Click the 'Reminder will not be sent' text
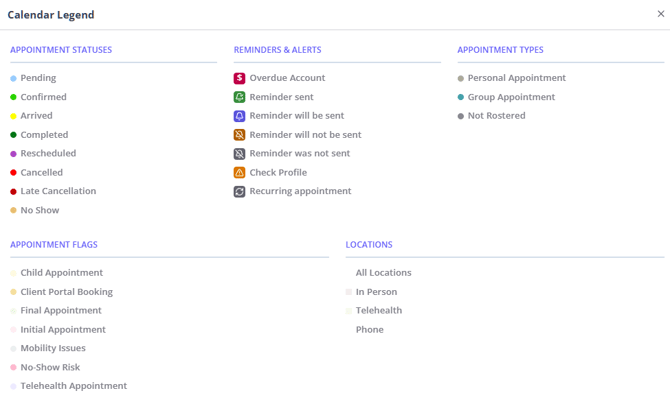 tap(306, 134)
